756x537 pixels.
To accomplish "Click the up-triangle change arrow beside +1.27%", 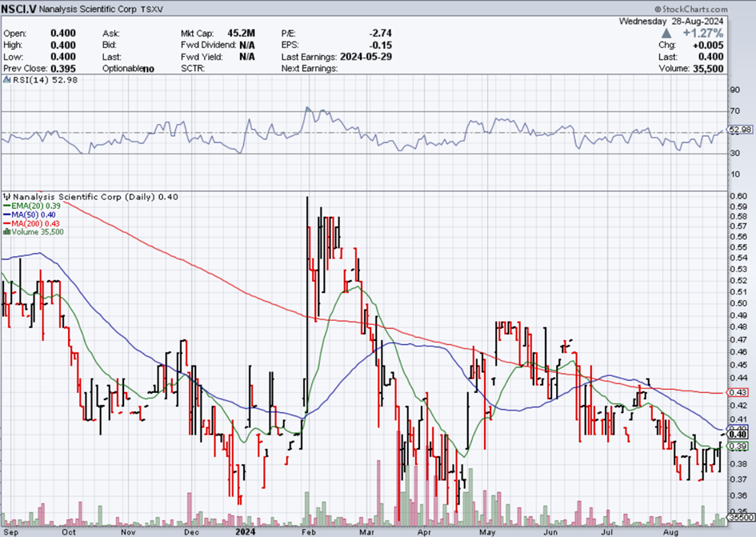I will [x=666, y=34].
